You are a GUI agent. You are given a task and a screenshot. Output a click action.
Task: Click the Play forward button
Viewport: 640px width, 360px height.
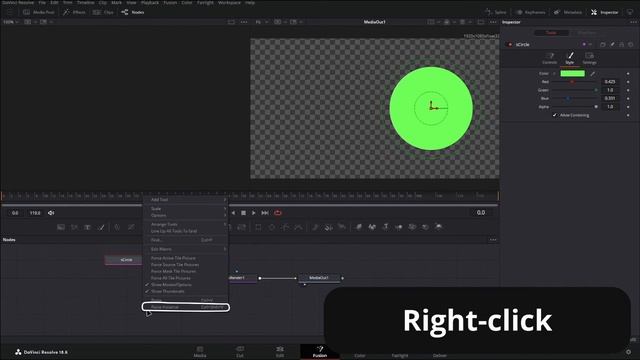(253, 213)
